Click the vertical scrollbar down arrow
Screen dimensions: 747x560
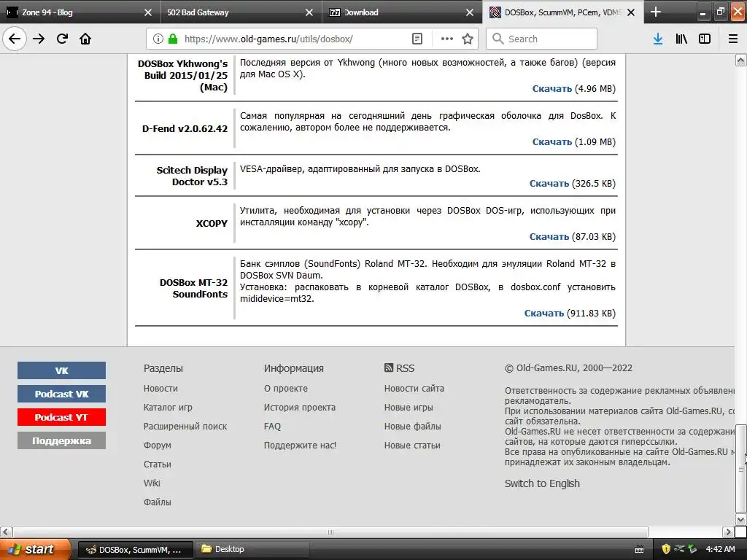tap(741, 519)
